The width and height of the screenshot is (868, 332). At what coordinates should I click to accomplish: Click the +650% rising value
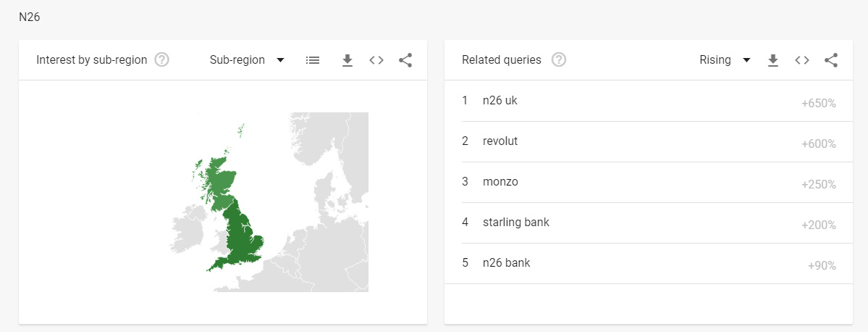point(818,104)
